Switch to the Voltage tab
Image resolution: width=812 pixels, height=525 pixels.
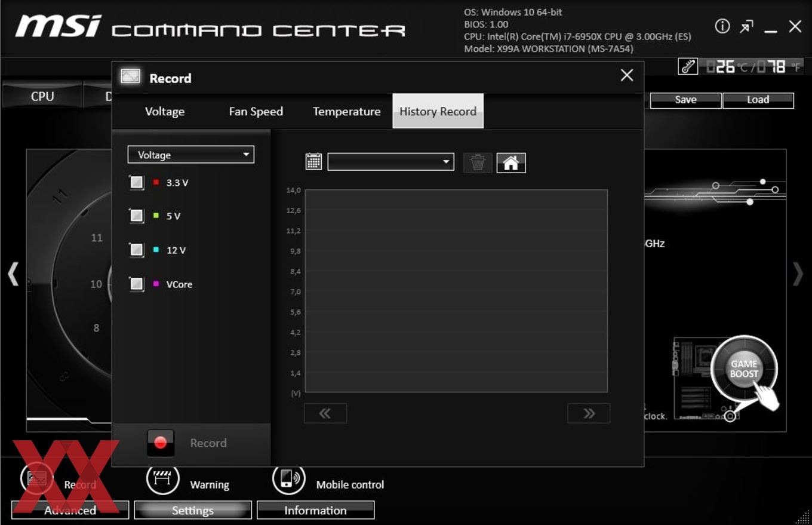coord(165,111)
